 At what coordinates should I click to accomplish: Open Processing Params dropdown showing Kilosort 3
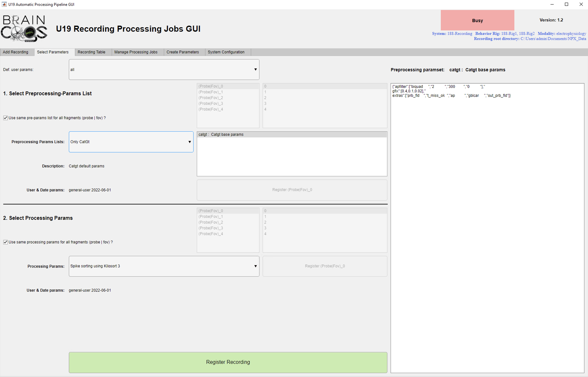pos(164,266)
